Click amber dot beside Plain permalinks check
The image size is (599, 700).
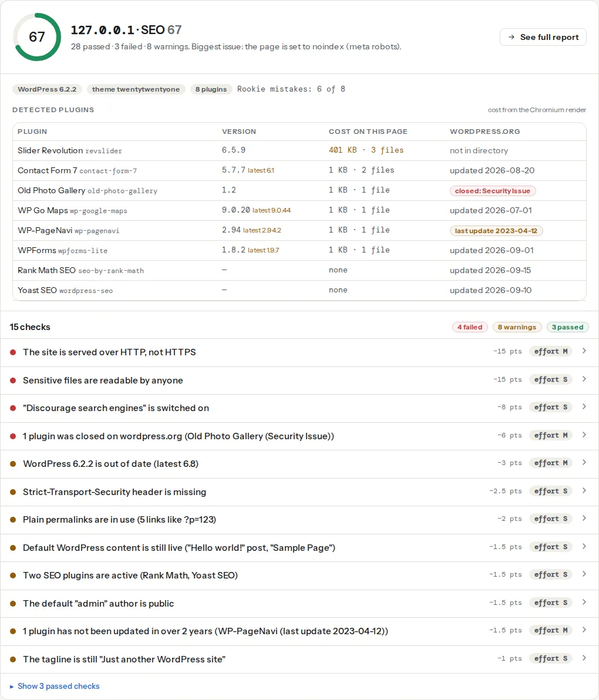(x=13, y=520)
